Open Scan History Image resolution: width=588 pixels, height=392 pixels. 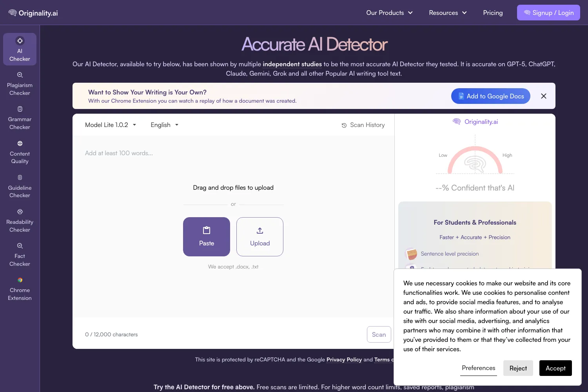[x=363, y=125]
